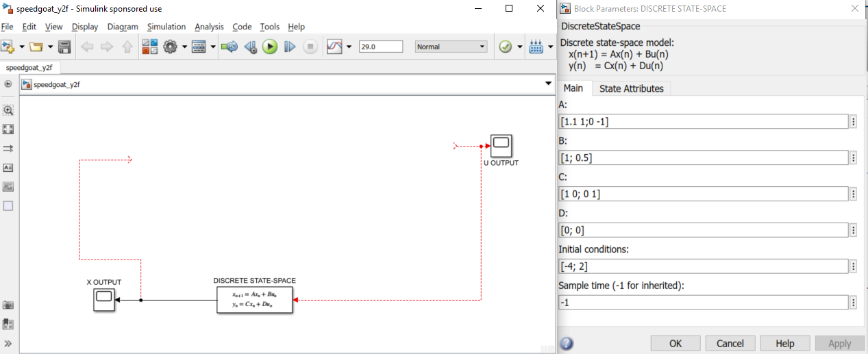The width and height of the screenshot is (868, 354).
Task: Expand the speedgoat_y2f path breadcrumb dropdown
Action: point(547,84)
